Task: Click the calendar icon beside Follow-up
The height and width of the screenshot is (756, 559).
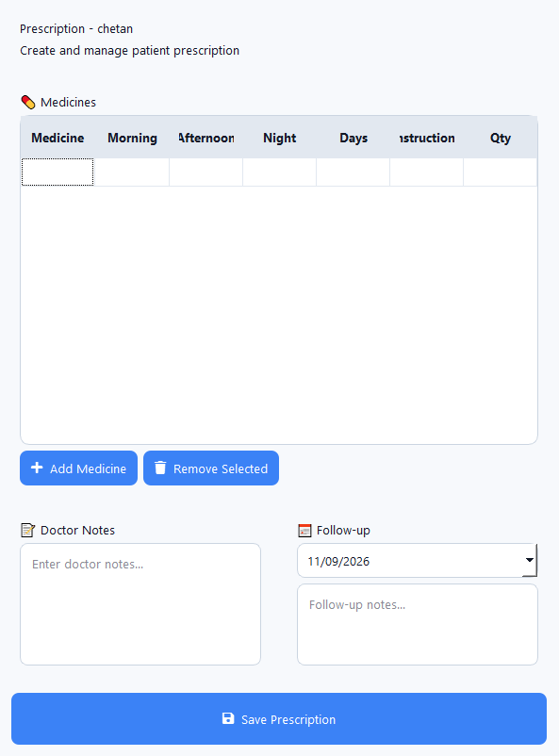Action: pyautogui.click(x=304, y=531)
